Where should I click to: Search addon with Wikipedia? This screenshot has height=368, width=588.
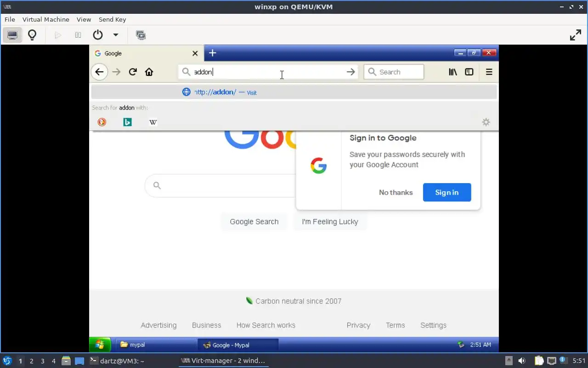pyautogui.click(x=153, y=122)
